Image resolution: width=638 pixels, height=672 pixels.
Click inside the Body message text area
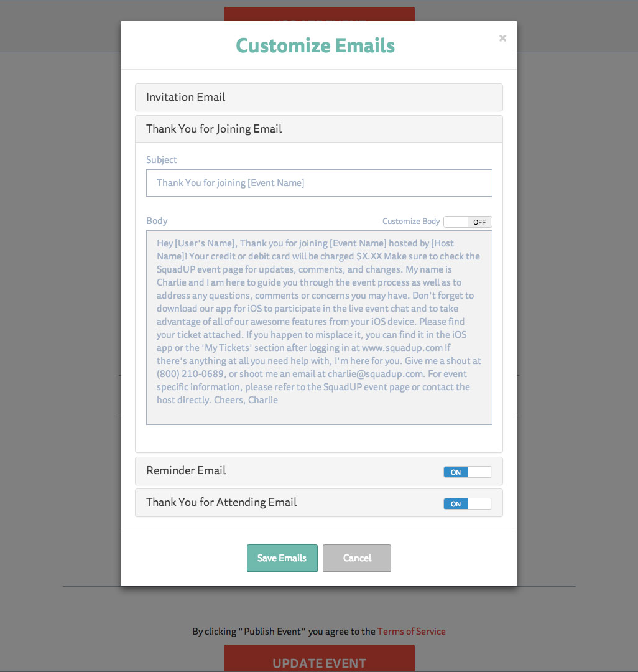[319, 327]
